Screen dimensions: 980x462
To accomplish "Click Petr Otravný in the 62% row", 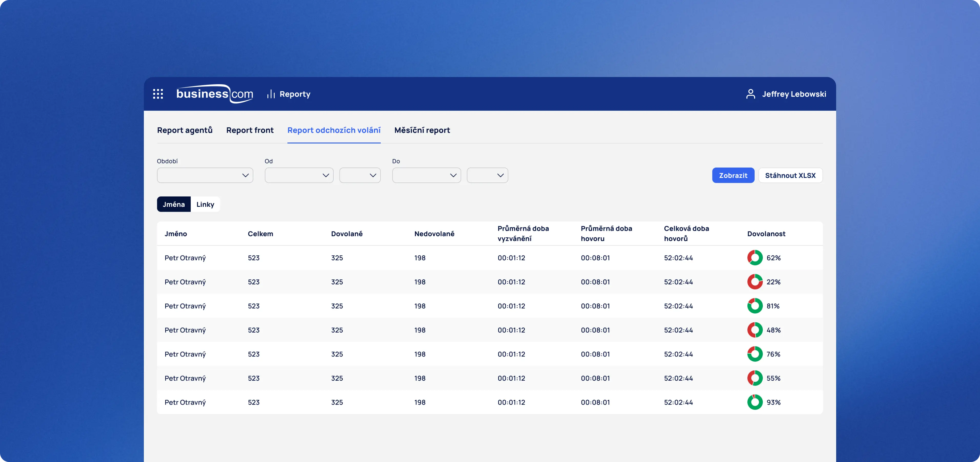I will (185, 258).
